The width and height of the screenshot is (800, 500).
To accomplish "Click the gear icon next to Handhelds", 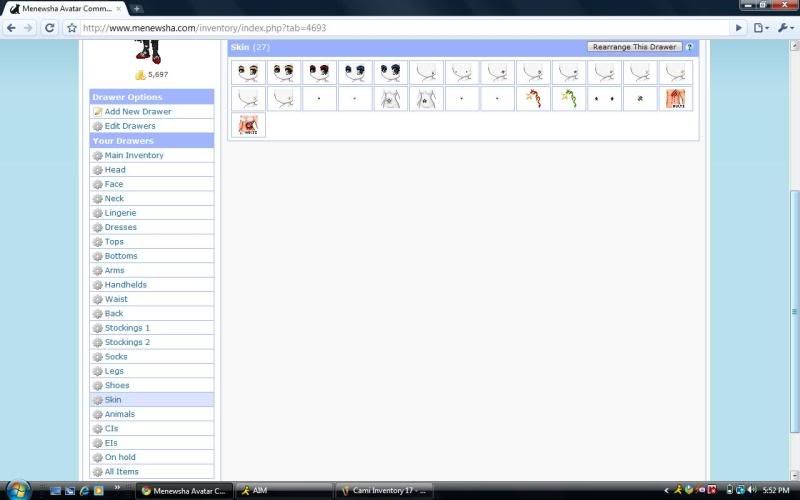I will pyautogui.click(x=97, y=285).
